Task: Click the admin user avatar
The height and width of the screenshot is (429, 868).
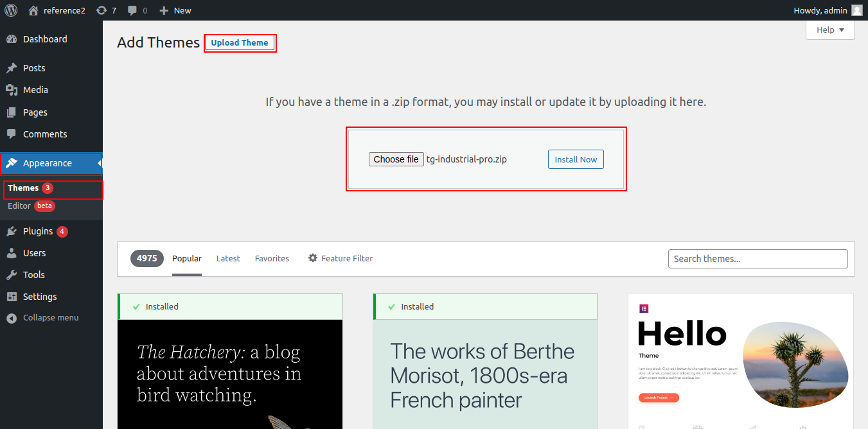Action: [x=857, y=10]
